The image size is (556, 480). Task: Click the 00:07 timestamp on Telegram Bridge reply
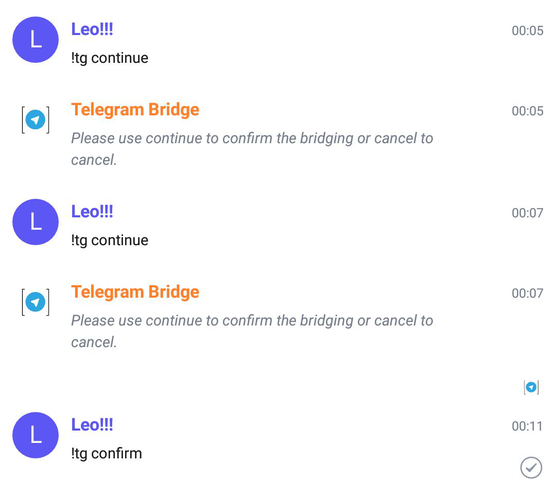click(527, 294)
